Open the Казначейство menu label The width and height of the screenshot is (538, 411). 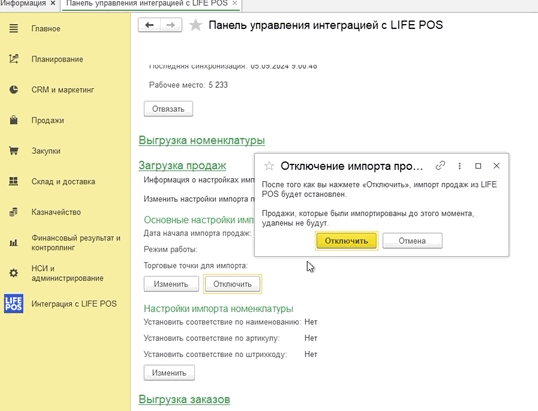56,212
